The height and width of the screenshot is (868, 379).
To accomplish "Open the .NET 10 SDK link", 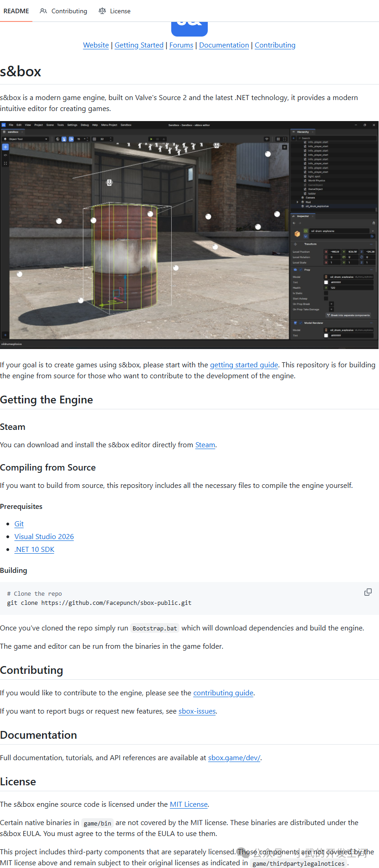I will [x=34, y=550].
